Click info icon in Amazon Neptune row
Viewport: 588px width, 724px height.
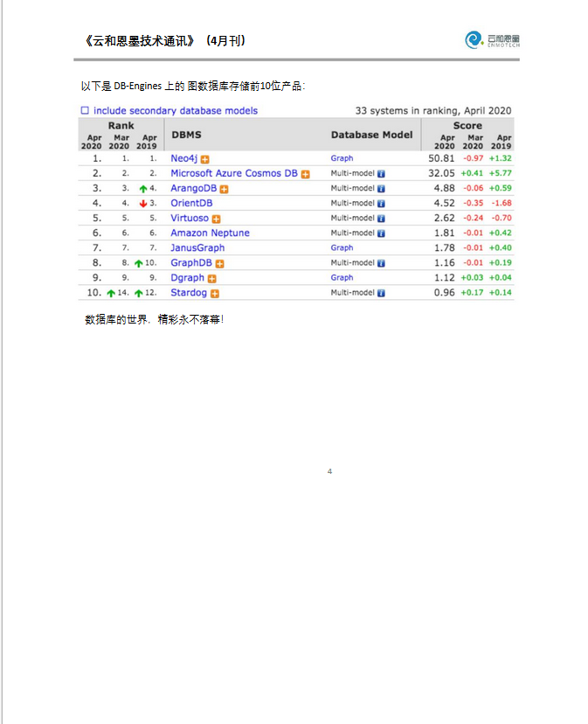381,233
